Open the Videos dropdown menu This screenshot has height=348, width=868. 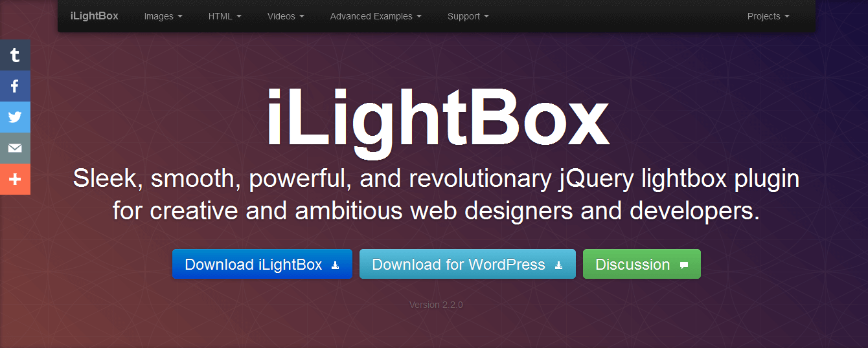point(286,16)
